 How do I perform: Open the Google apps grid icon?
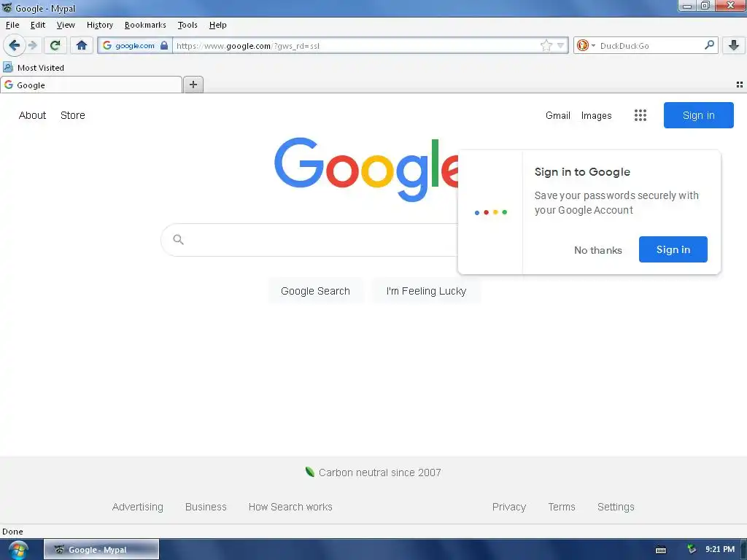pos(640,115)
